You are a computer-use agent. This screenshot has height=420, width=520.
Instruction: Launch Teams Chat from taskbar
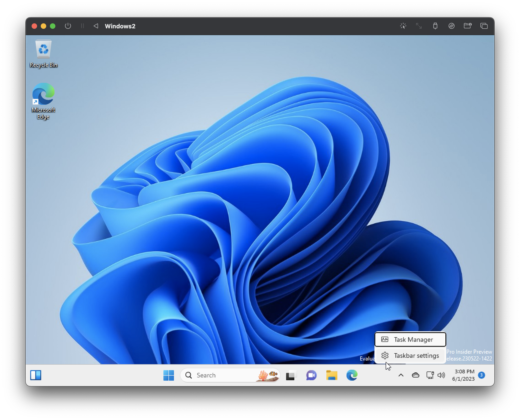pos(311,375)
